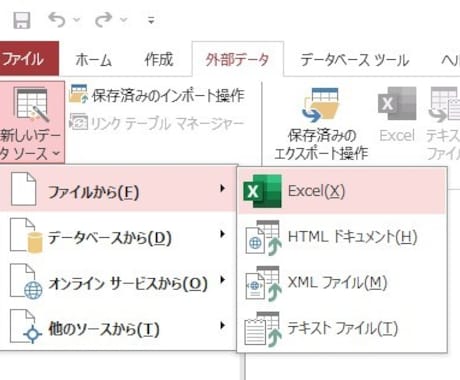Choose HTML ドキュメント(H) from submenu

coord(342,237)
